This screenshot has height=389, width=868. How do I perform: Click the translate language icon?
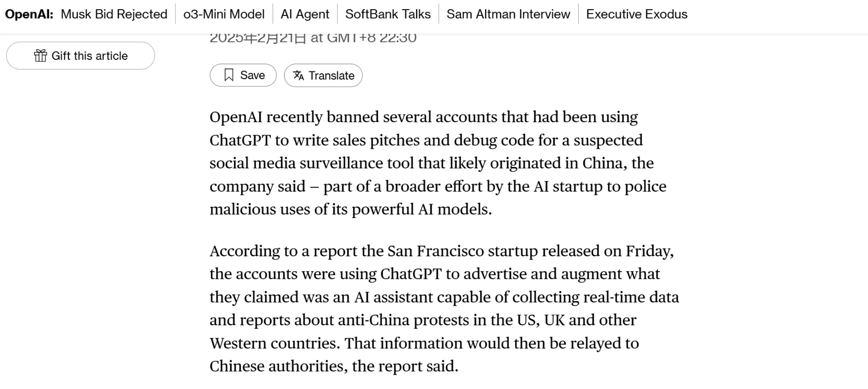298,75
